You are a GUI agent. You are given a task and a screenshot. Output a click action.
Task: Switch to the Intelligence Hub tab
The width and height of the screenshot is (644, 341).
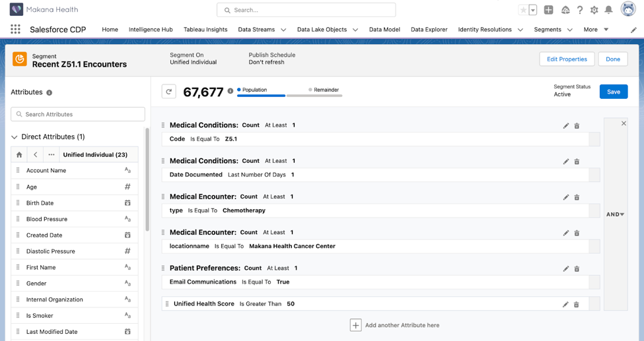tap(151, 30)
